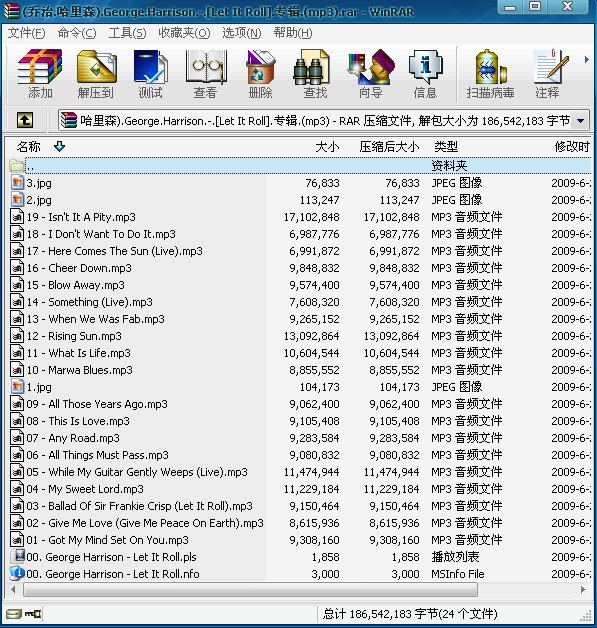Click the 查找 (Find) binoculars icon
This screenshot has width=597, height=628.
pos(312,67)
